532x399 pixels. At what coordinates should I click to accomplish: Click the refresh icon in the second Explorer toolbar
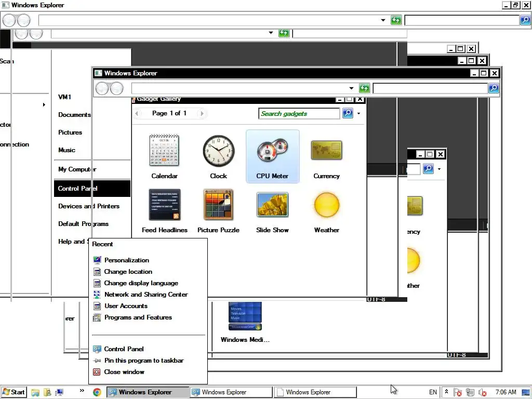pyautogui.click(x=284, y=33)
